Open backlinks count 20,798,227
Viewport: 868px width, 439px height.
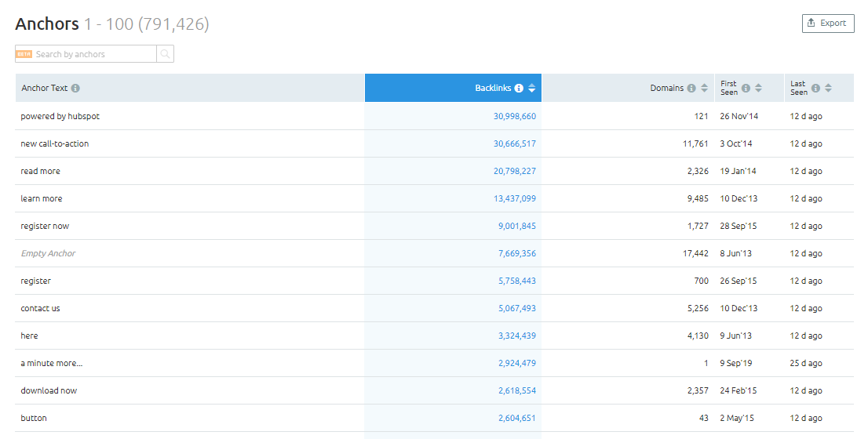(515, 171)
